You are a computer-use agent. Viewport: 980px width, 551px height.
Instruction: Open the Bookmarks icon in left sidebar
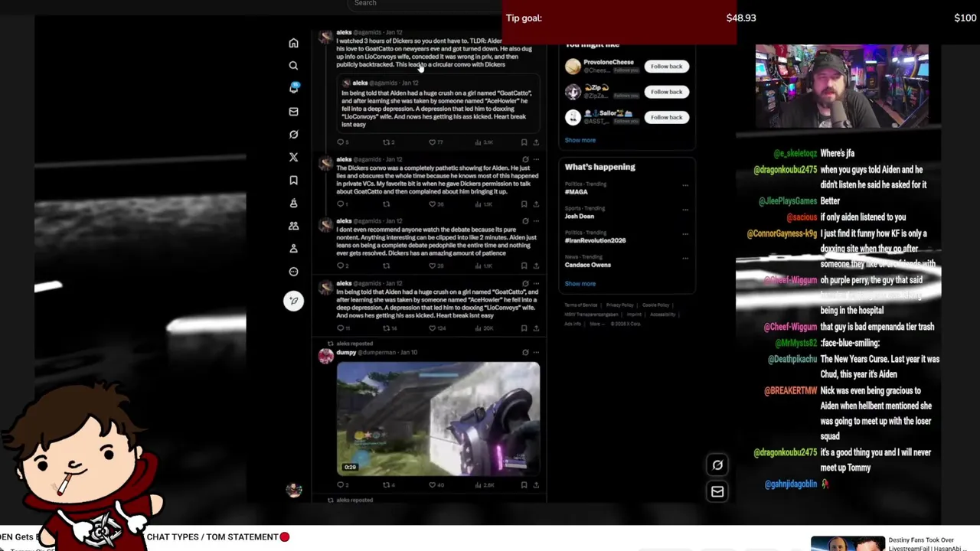coord(293,181)
